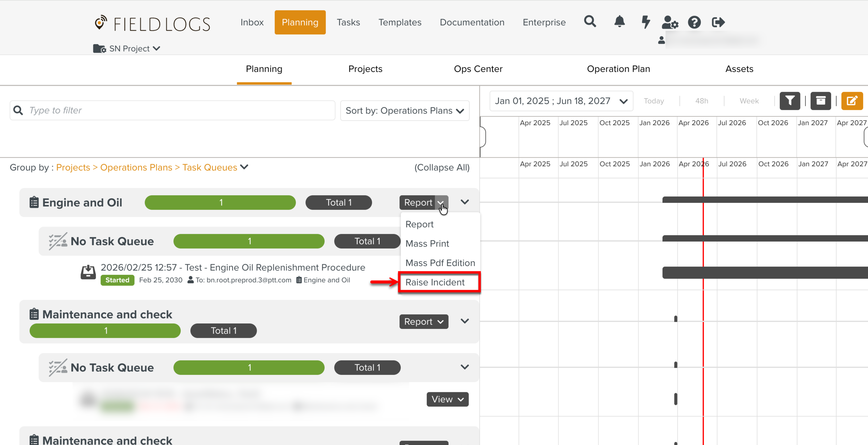Click the No Task Queue icon under Maintenance
The image size is (868, 445).
[58, 368]
